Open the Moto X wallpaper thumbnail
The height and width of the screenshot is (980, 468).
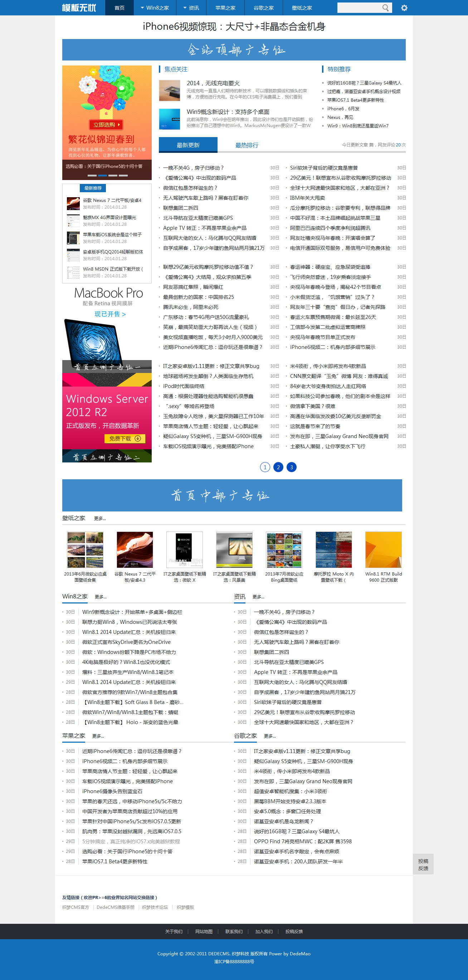click(x=333, y=549)
